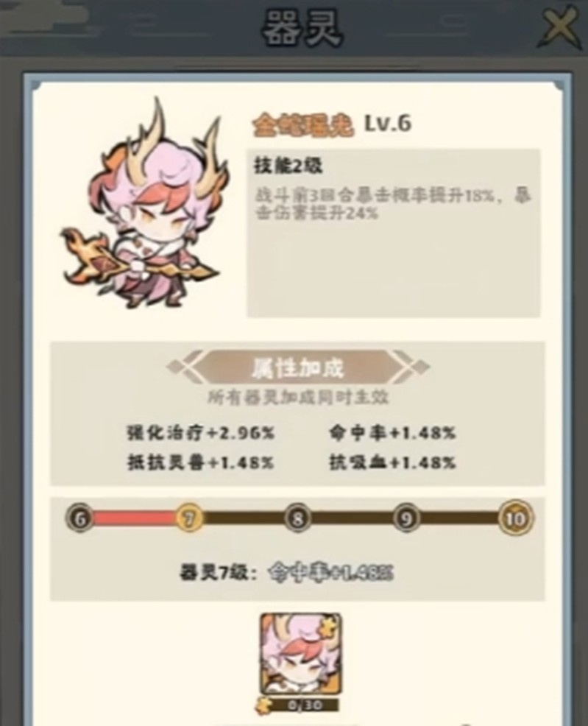Click the 属性加成 banner header
Screen dimensions: 588x726
[x=298, y=368]
